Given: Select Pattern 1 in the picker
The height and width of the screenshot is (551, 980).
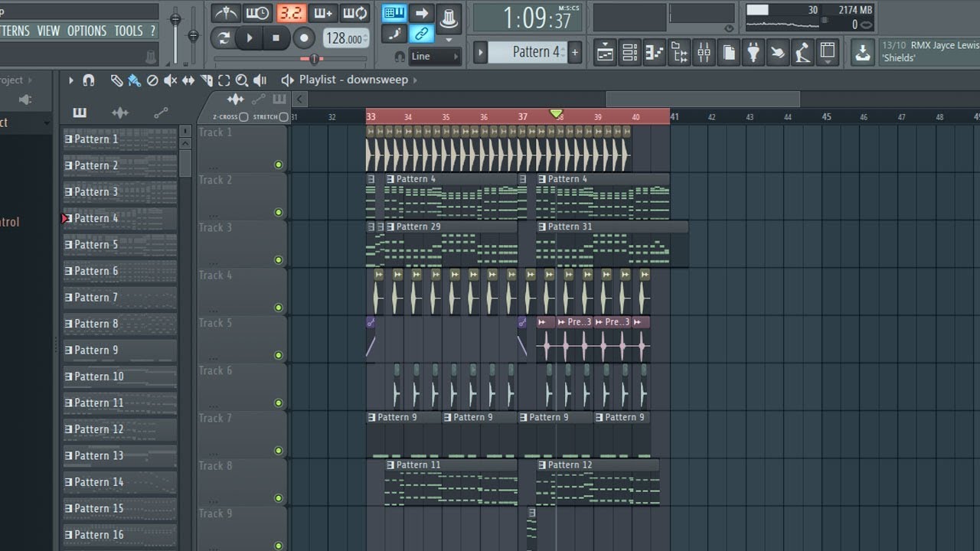Looking at the screenshot, I should [x=119, y=139].
